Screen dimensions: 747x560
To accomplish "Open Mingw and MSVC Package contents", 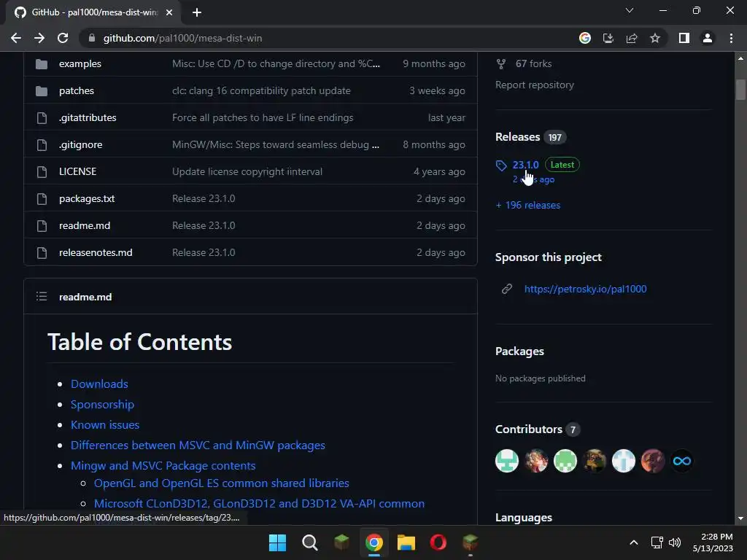I will [163, 466].
